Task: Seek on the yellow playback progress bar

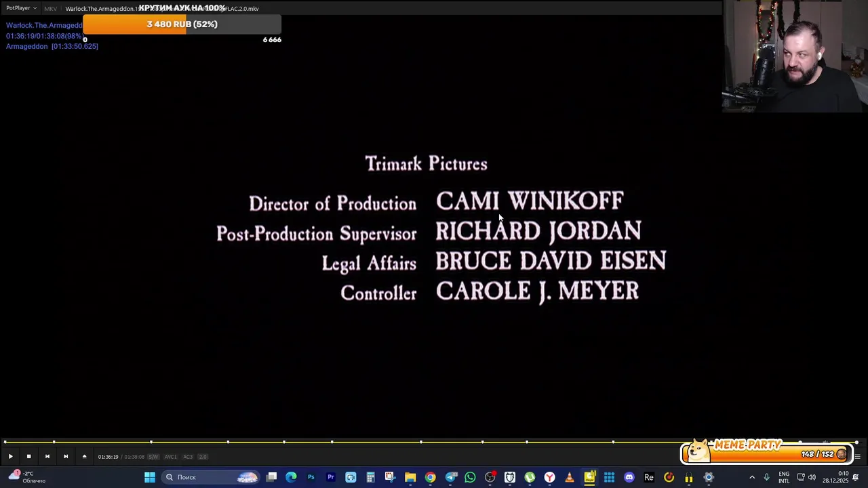Action: pyautogui.click(x=431, y=442)
